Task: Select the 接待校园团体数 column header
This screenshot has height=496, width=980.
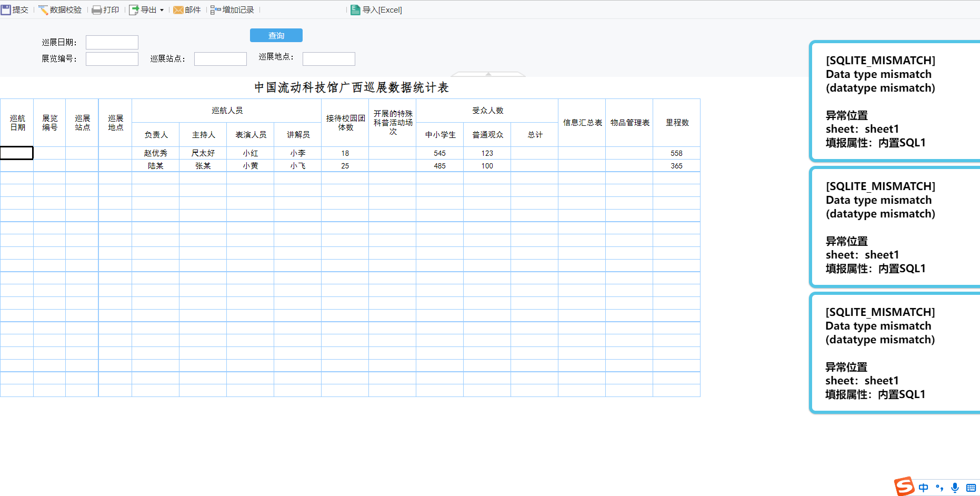Action: (345, 123)
